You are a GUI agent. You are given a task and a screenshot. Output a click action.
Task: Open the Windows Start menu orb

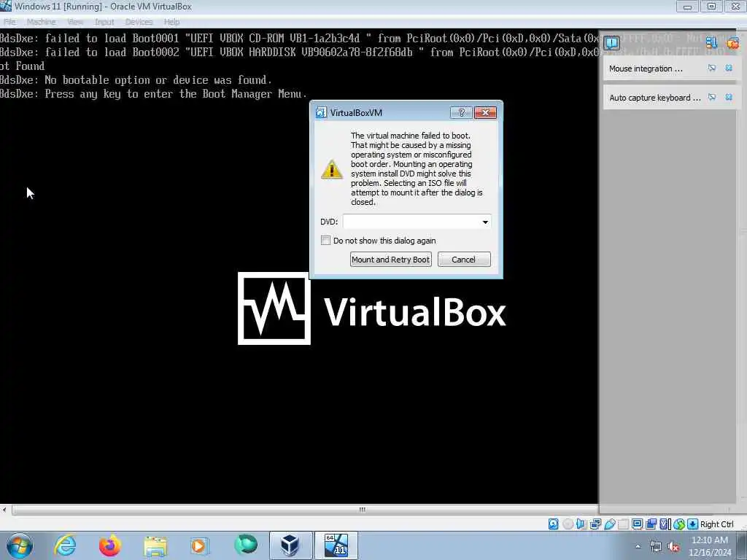pos(20,545)
